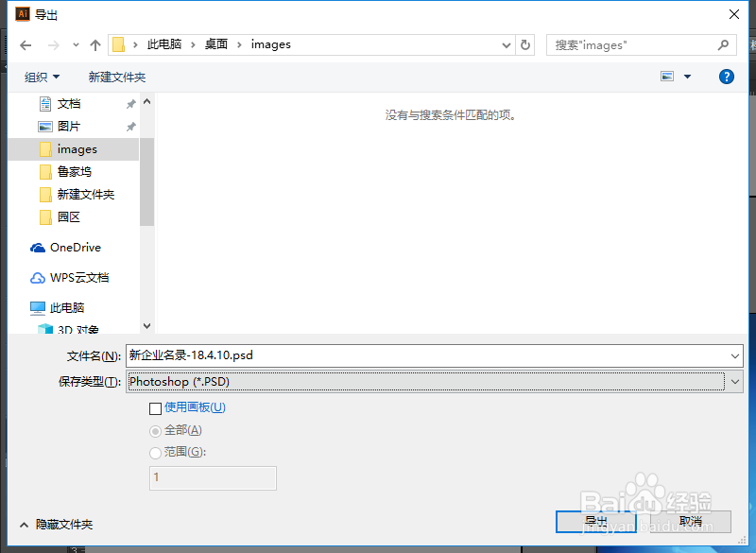Viewport: 756px width, 553px height.
Task: Create a new folder with 新建文件夹
Action: 116,77
